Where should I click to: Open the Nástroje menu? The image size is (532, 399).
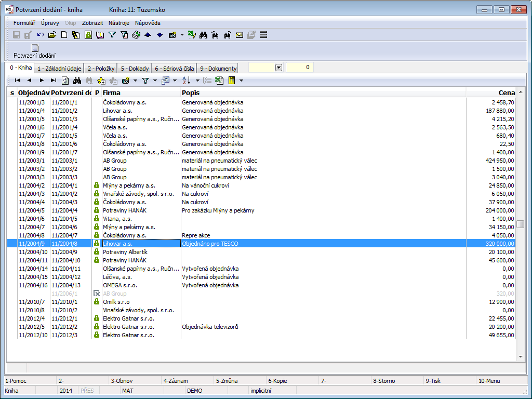pos(119,23)
